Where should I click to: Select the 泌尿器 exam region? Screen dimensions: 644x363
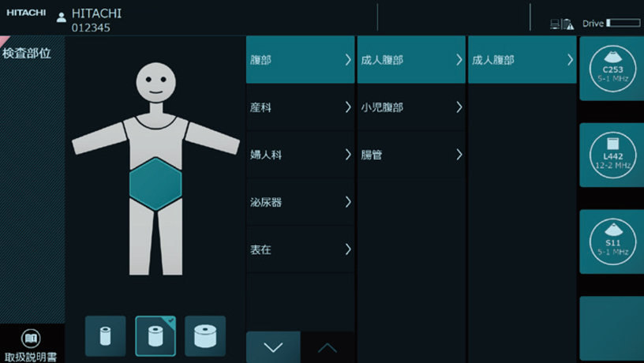click(x=300, y=202)
